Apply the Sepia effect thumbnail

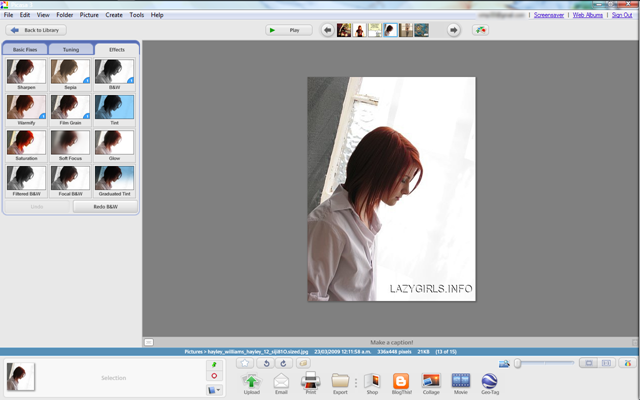pos(70,72)
